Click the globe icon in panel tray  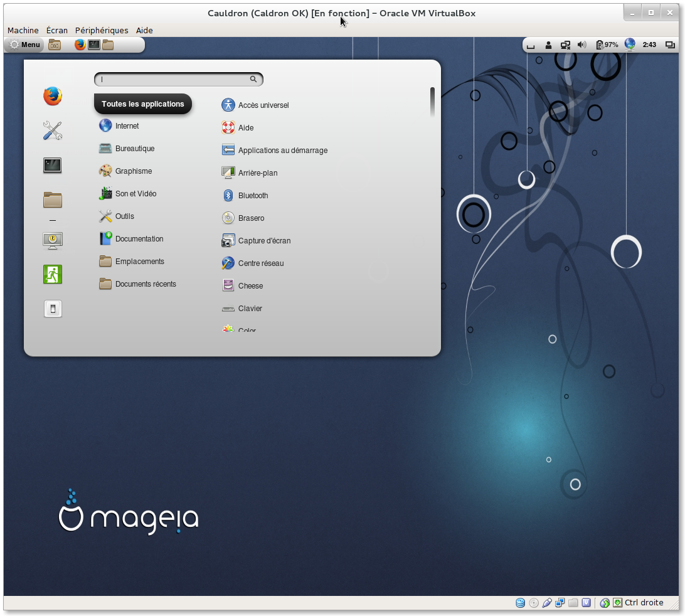630,44
